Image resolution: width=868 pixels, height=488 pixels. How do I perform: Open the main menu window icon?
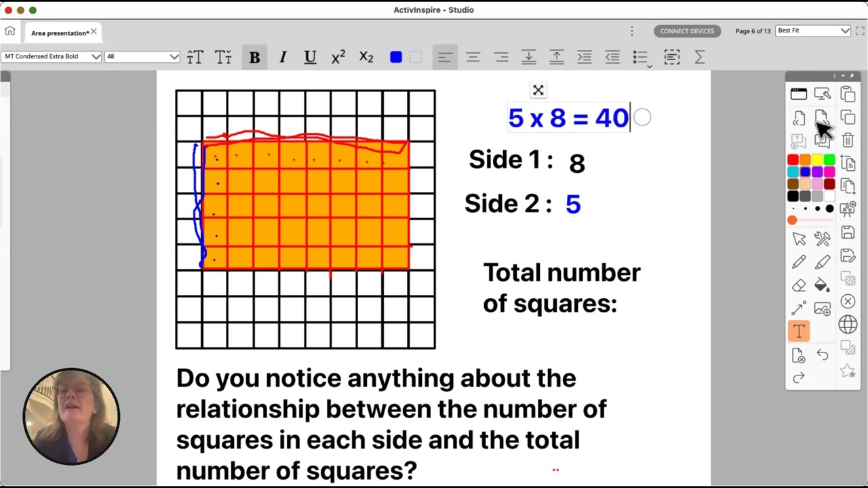798,94
